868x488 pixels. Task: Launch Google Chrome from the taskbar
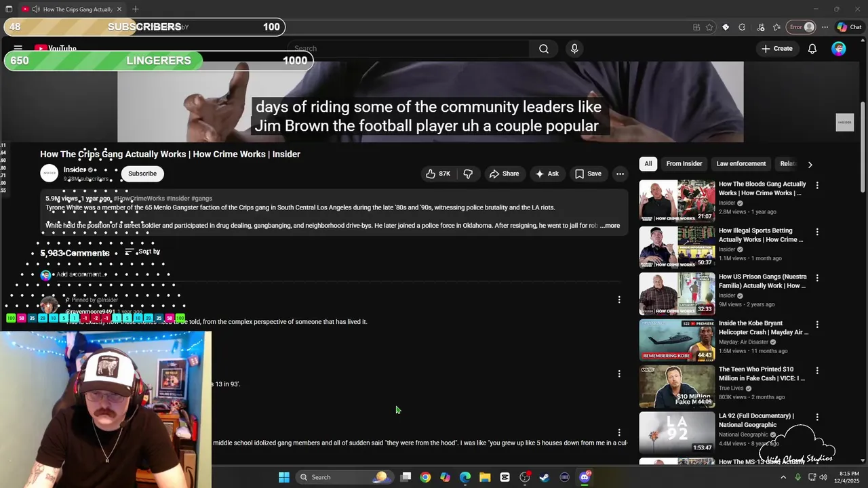point(425,477)
